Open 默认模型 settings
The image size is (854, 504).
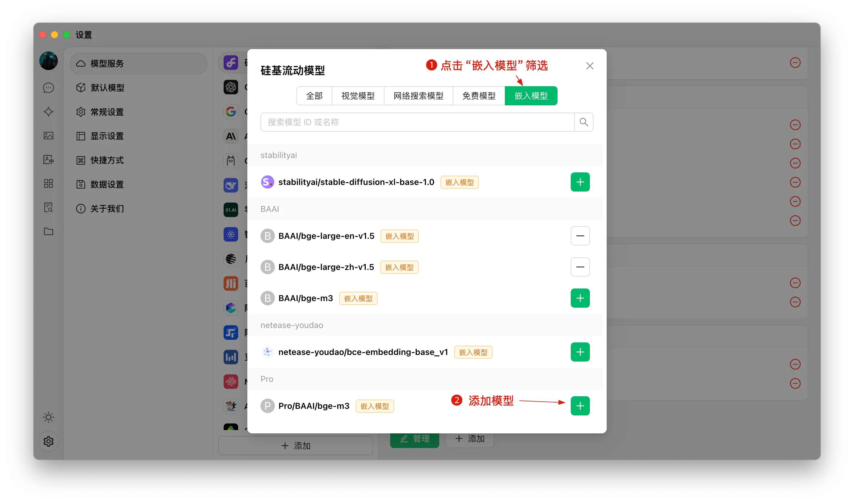(107, 88)
